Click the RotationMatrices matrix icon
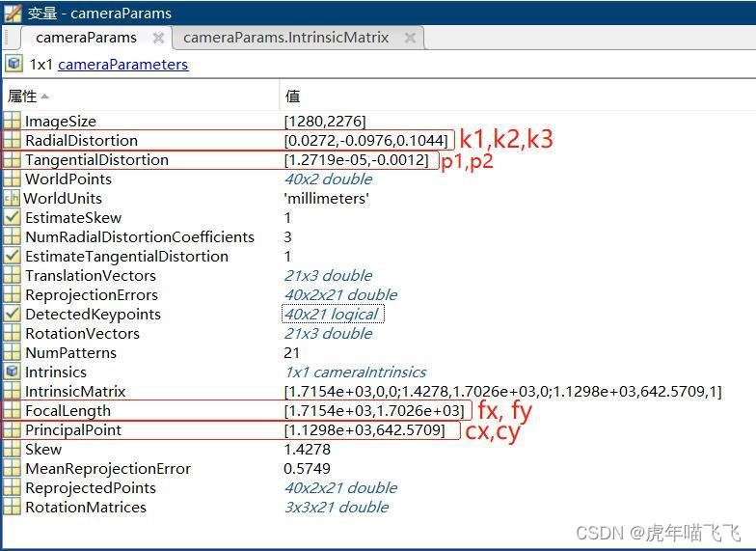This screenshot has height=551, width=756. [12, 507]
